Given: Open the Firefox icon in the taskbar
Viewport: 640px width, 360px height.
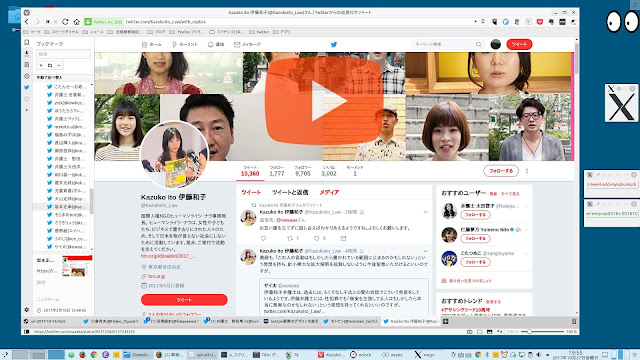Looking at the screenshot, I should tap(82, 355).
